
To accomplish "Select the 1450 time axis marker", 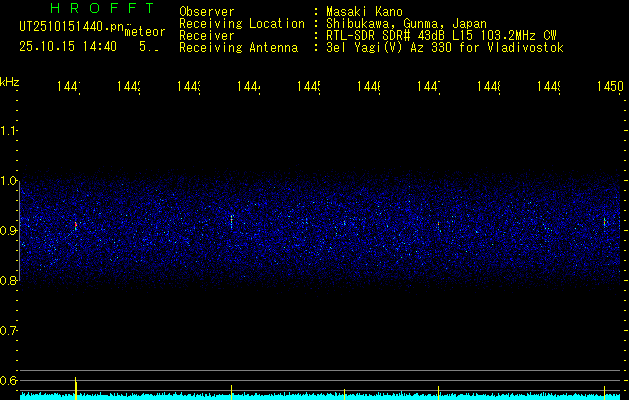I will pos(608,88).
